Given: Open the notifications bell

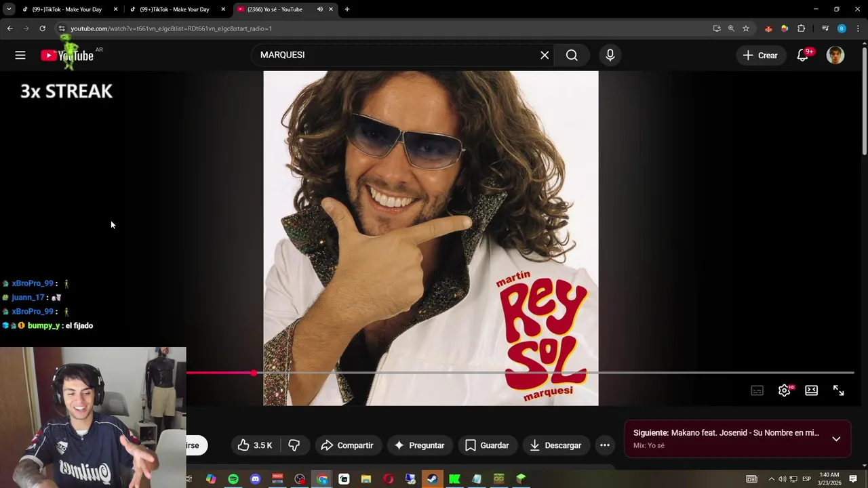Looking at the screenshot, I should click(x=804, y=56).
